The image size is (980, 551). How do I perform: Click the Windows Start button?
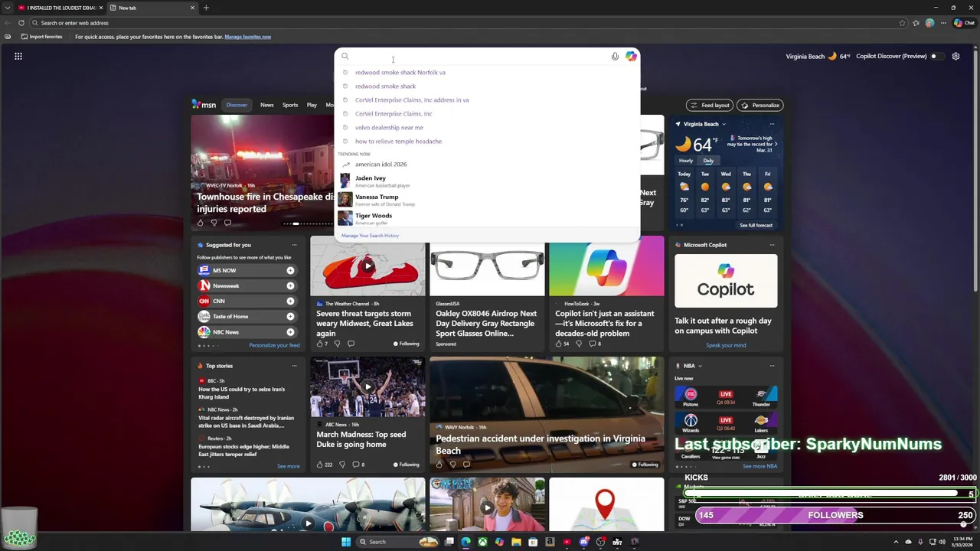346,542
